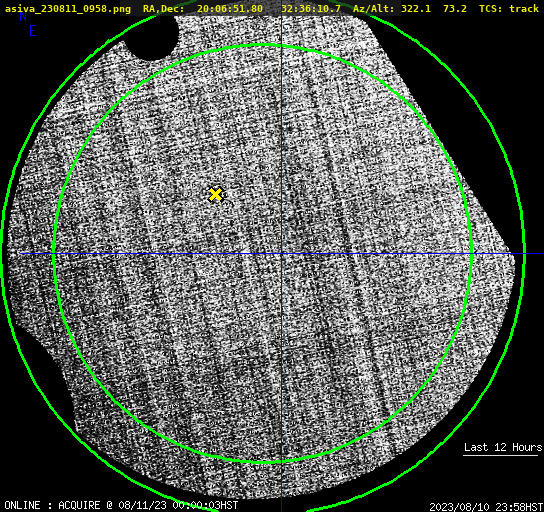Click the 2023/08/10 23:58HST timestamp

[x=486, y=507]
